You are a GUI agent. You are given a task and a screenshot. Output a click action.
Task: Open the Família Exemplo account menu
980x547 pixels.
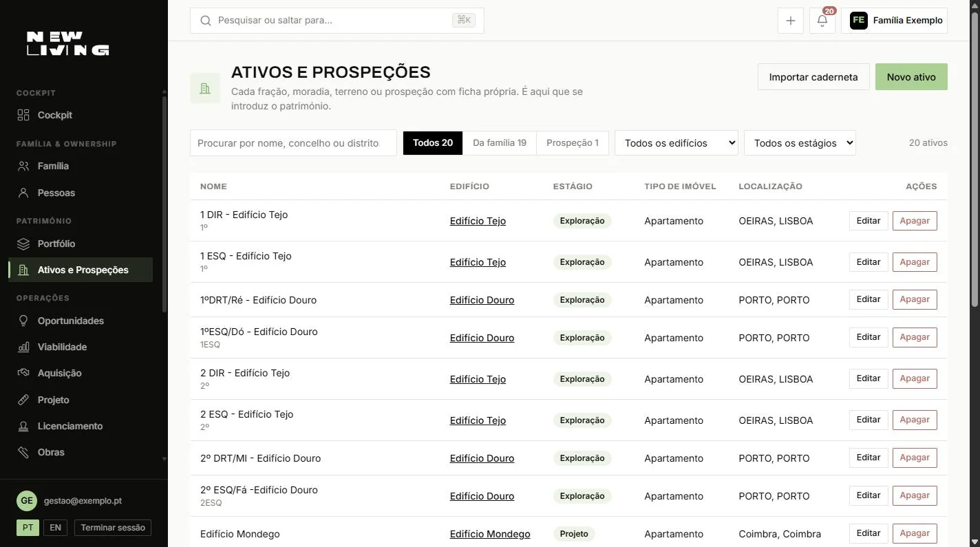coord(895,21)
